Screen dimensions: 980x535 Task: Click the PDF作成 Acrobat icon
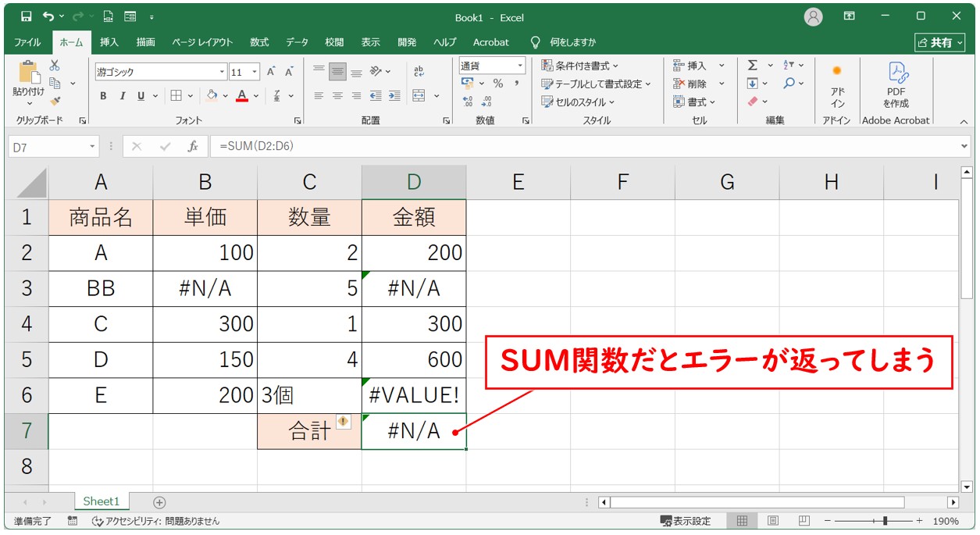[896, 85]
